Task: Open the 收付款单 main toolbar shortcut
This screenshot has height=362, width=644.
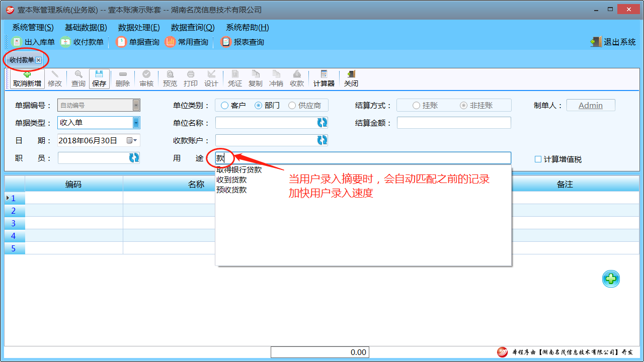Action: coord(82,42)
